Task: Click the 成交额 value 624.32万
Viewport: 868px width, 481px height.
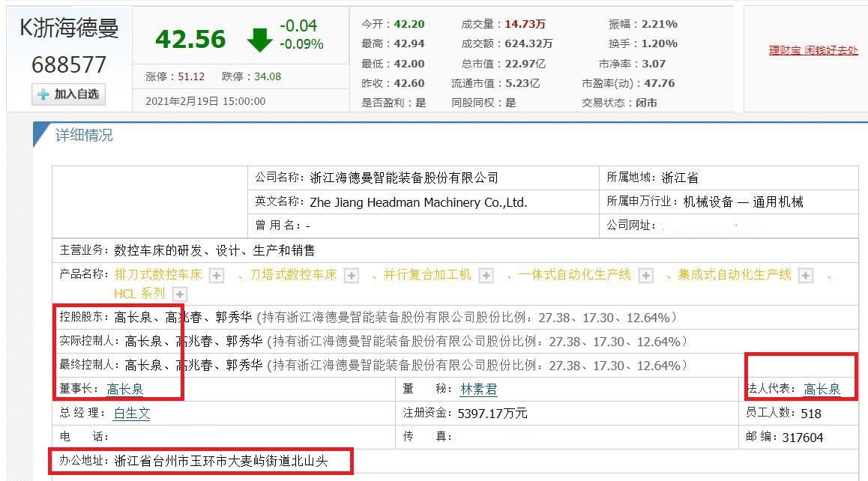Action: (528, 43)
